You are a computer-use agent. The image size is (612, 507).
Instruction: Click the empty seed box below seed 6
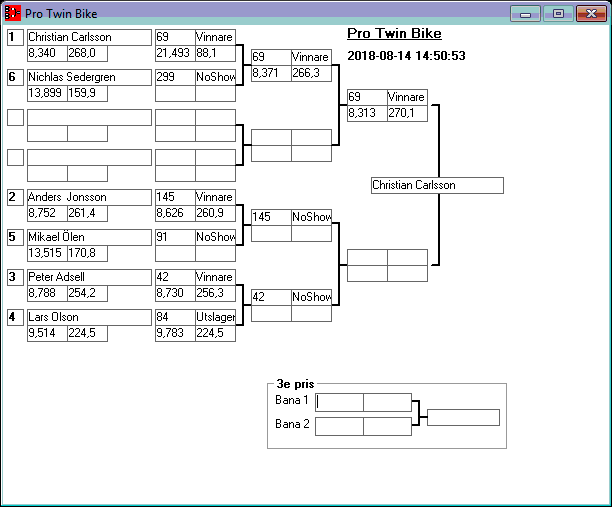15,117
